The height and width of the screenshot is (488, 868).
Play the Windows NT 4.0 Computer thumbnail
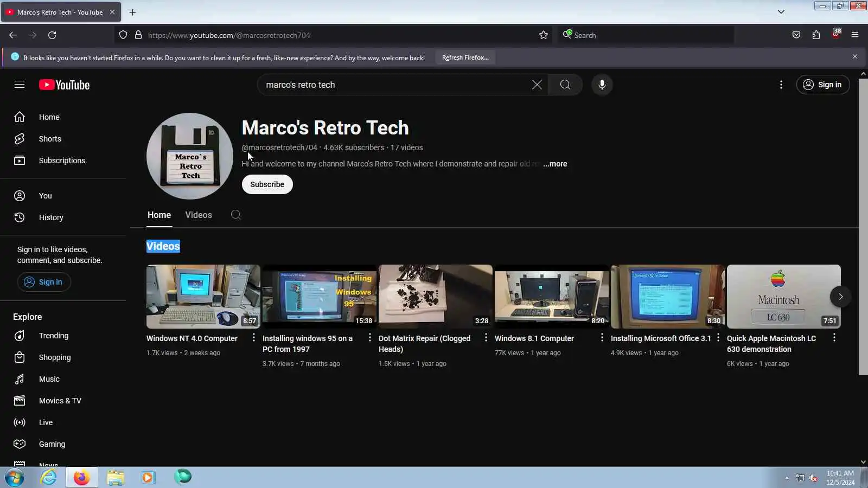click(203, 297)
